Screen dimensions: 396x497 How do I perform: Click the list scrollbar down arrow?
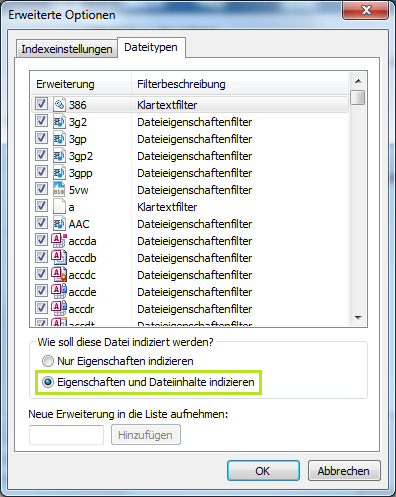tap(358, 318)
